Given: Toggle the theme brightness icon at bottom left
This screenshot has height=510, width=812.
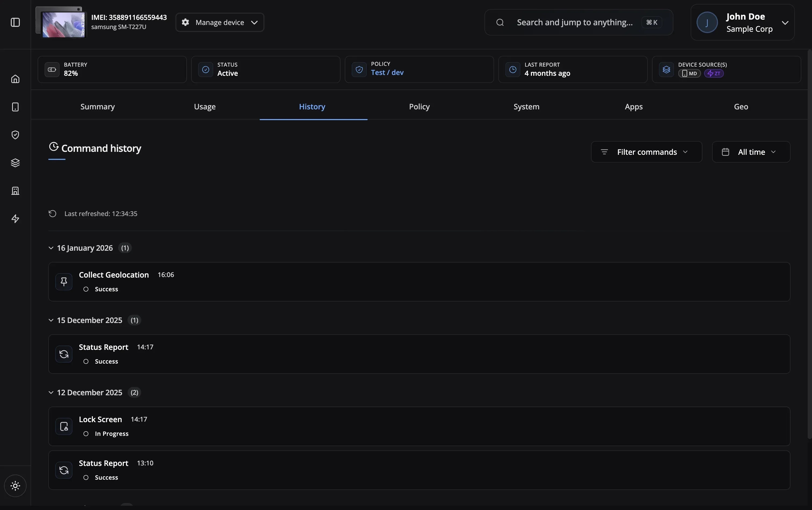Looking at the screenshot, I should [x=15, y=486].
